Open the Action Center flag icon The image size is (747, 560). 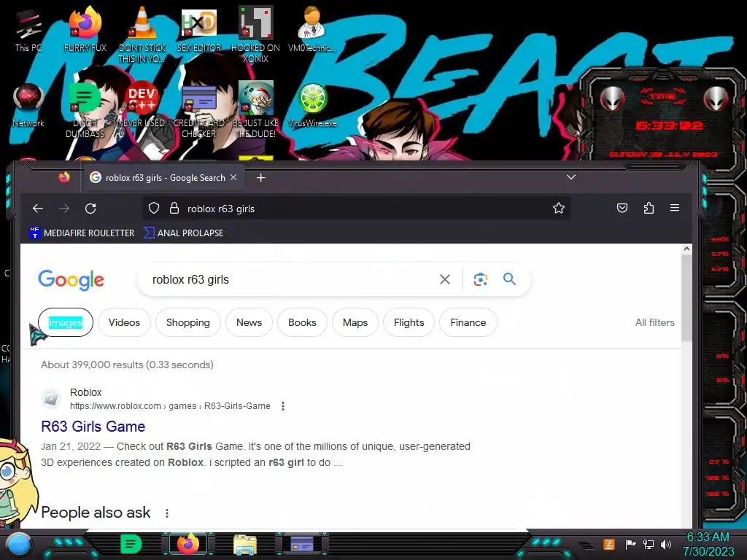[630, 544]
